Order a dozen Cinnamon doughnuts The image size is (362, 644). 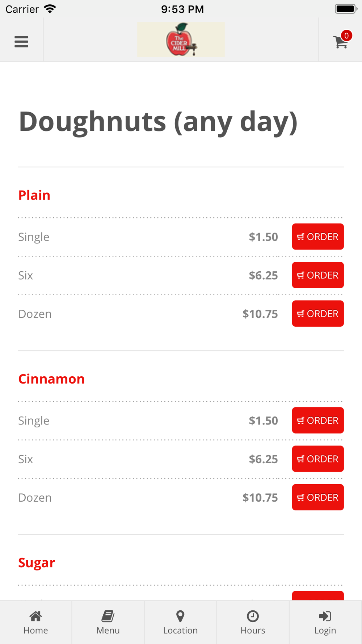[318, 497]
